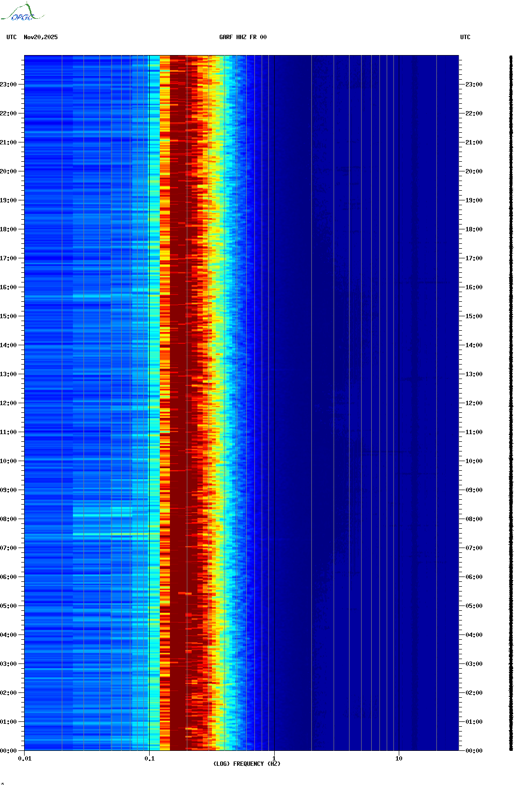532x789 pixels.
Task: Click the logo in the top-left corner
Action: coord(22,13)
